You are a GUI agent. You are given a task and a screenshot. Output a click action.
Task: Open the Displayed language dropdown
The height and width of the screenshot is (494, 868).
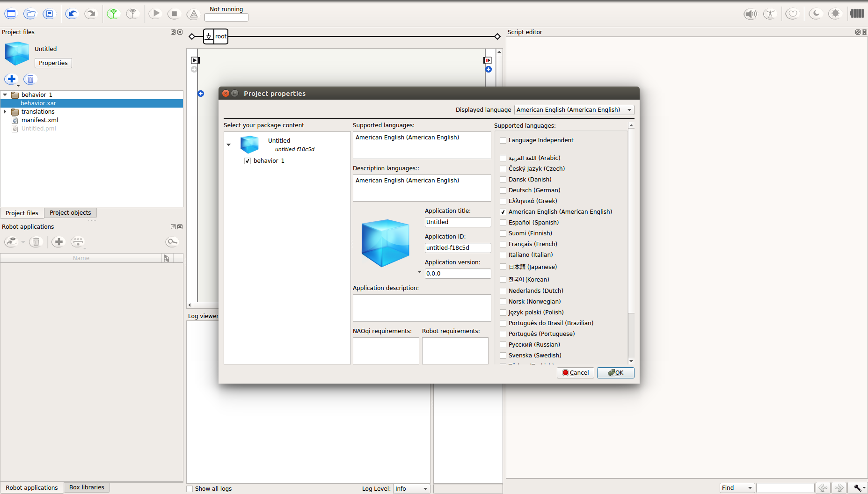click(574, 110)
